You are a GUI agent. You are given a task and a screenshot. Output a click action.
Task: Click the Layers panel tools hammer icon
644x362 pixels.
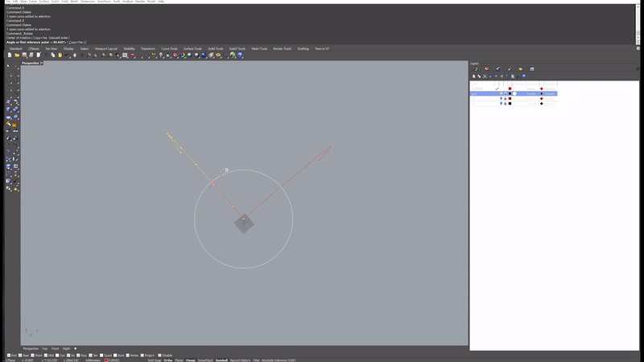[518, 76]
